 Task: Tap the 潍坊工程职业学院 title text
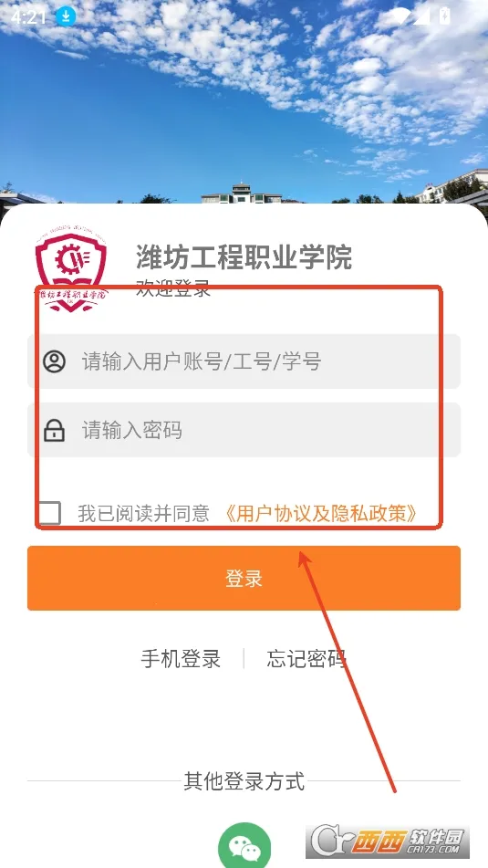(244, 257)
